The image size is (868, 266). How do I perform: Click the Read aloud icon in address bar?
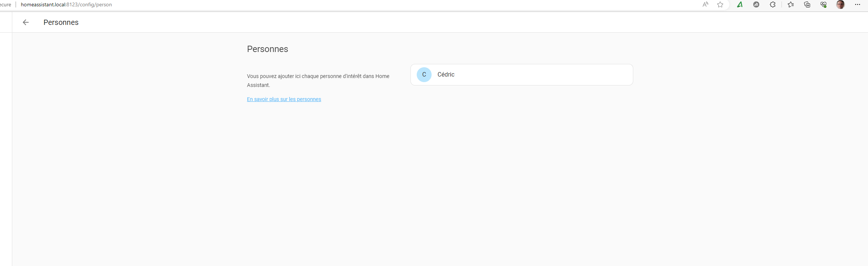pos(705,4)
